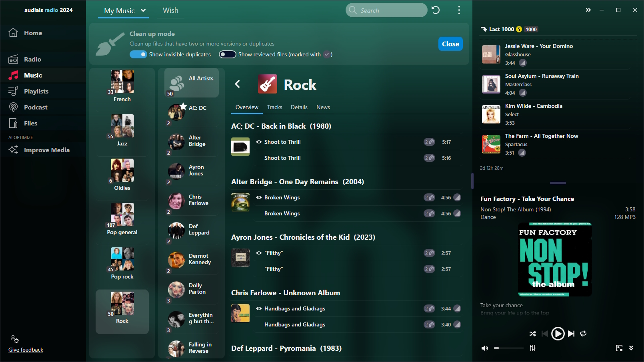
Task: Select the Overview tab
Action: 247,107
